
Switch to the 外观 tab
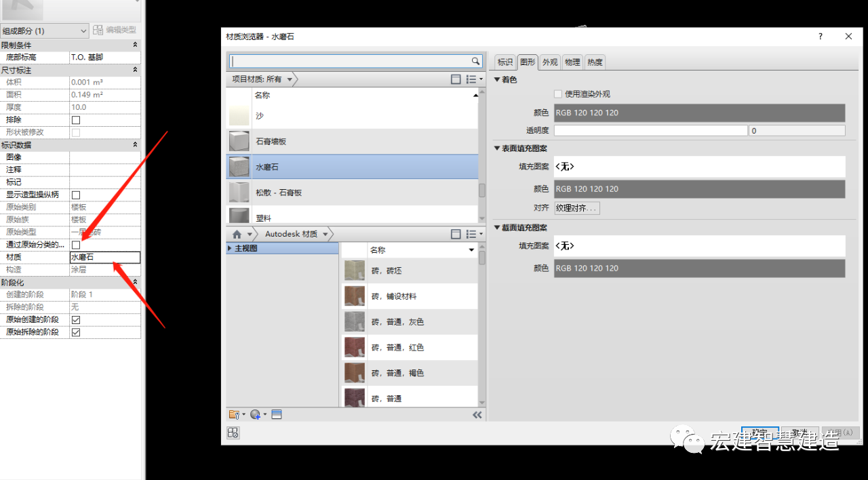549,62
